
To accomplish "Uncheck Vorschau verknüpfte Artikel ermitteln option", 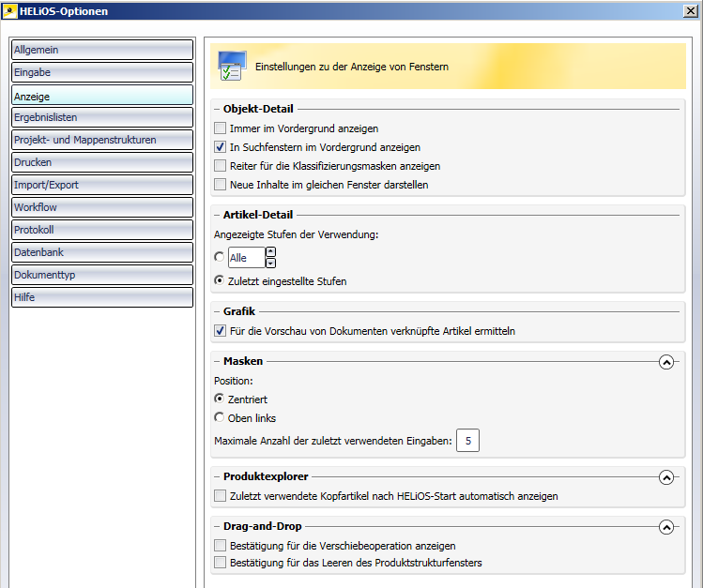I will click(221, 330).
